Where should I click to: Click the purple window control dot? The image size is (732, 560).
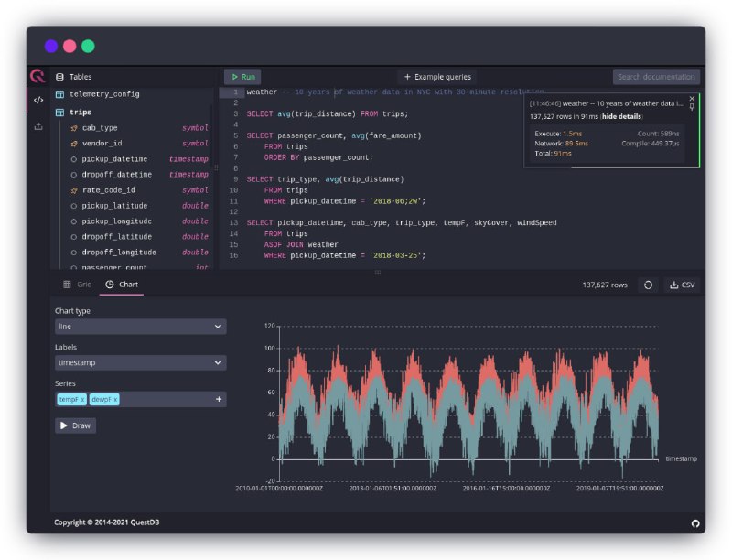coord(51,46)
